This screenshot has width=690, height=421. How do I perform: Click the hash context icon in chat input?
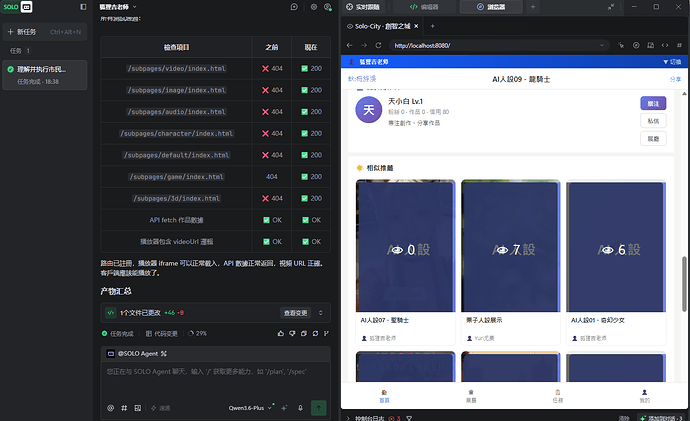click(124, 408)
